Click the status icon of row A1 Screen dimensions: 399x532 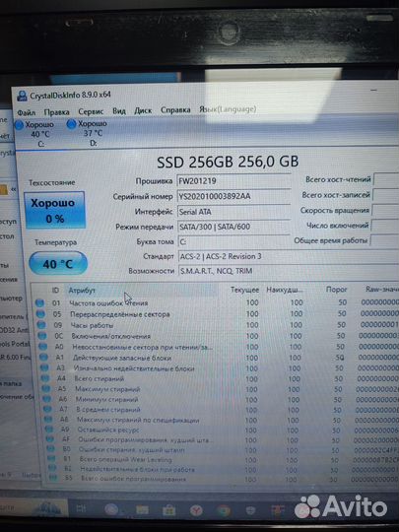click(43, 358)
